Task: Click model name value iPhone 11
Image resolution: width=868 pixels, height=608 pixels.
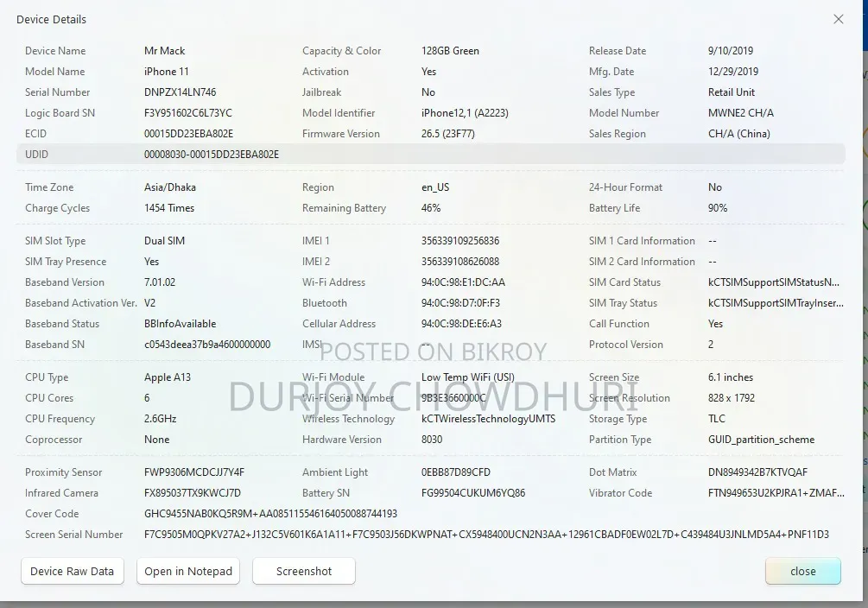Action: [166, 72]
